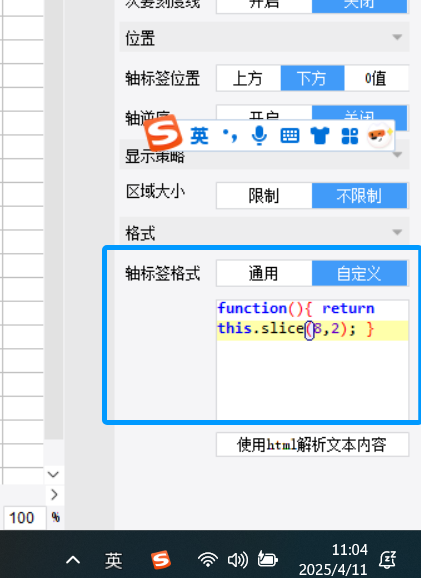Screen dimensions: 421x578
Task: Open Sogou tray icon in taskbar
Action: (161, 560)
